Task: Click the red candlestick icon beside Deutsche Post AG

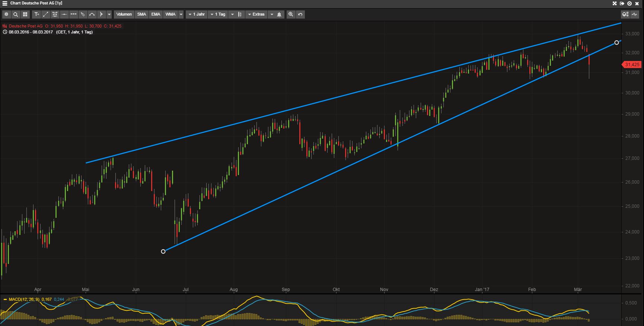Action: coord(5,26)
